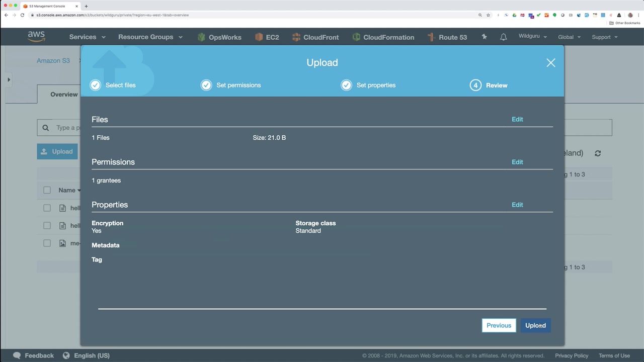644x362 pixels.
Task: Switch to the Overview tab behind dialog
Action: pyautogui.click(x=64, y=95)
